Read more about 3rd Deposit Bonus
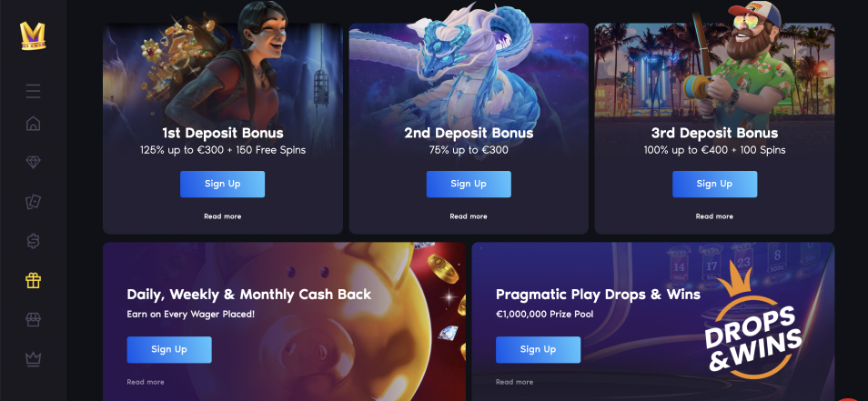 click(x=714, y=216)
